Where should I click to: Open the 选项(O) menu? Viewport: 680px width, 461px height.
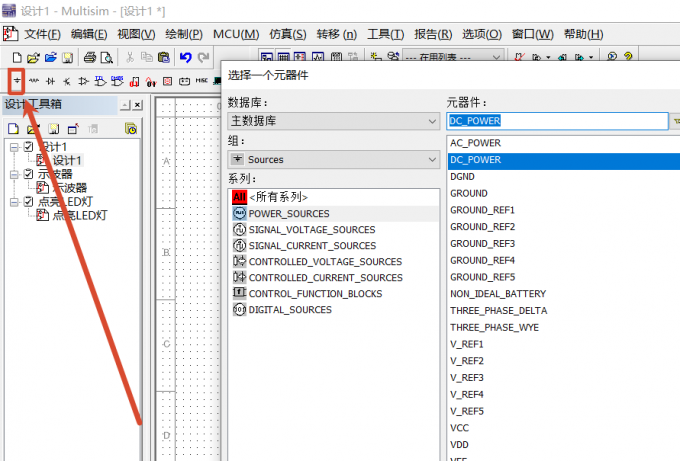click(482, 34)
